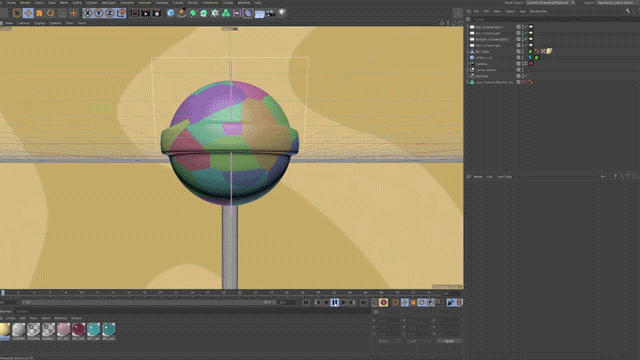The height and width of the screenshot is (360, 640).
Task: Open Material Manager Texture menu
Action: point(77,318)
